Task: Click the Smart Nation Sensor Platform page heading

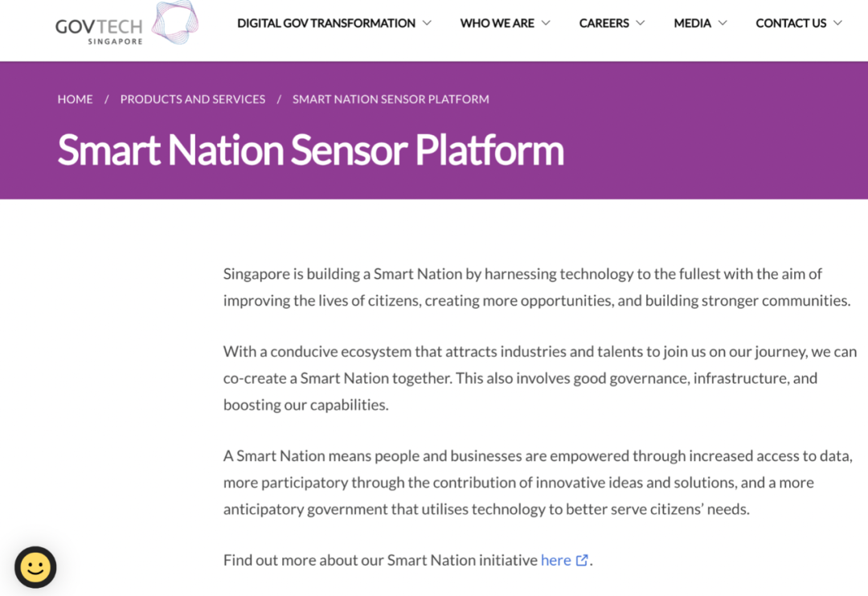Action: point(310,150)
